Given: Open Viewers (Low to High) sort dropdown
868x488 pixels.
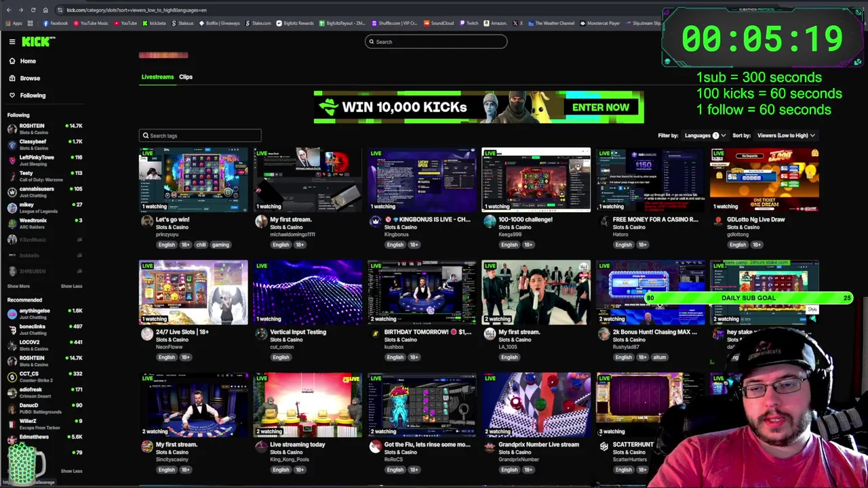Looking at the screenshot, I should pos(786,136).
